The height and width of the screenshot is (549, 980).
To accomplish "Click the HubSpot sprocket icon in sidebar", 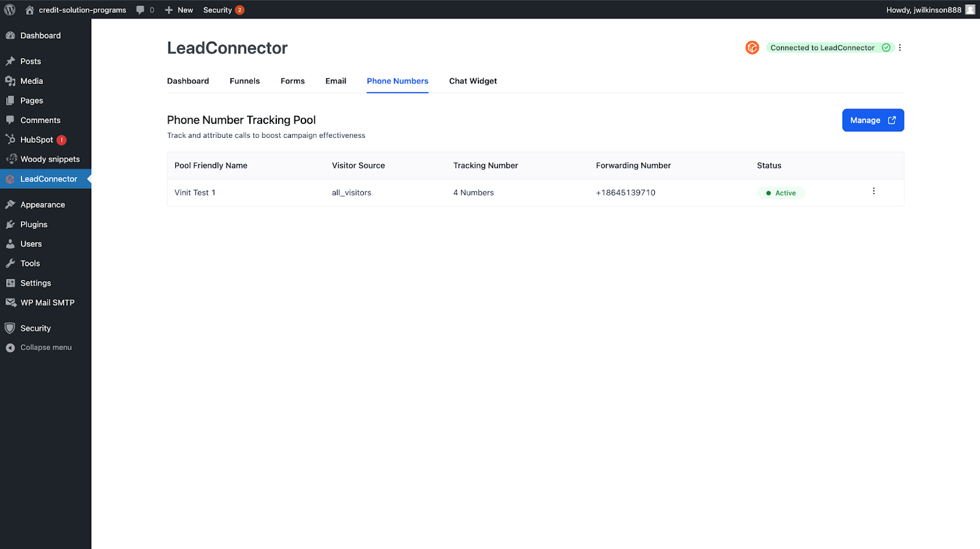I will (10, 139).
